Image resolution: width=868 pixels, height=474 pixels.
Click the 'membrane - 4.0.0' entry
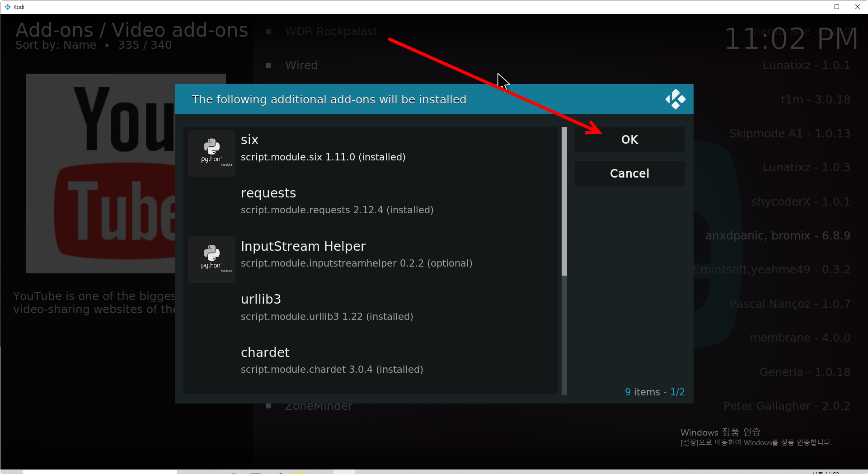[800, 338]
